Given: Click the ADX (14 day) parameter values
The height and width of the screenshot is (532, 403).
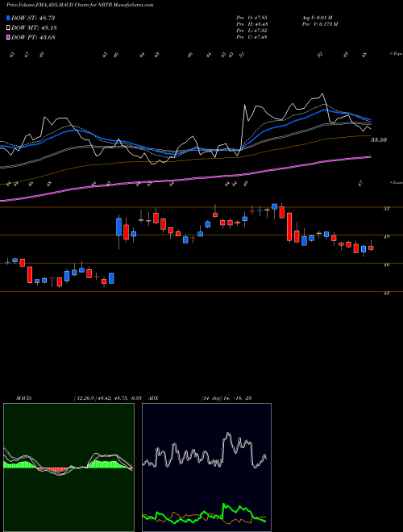Looking at the screenshot, I should pos(226,397).
